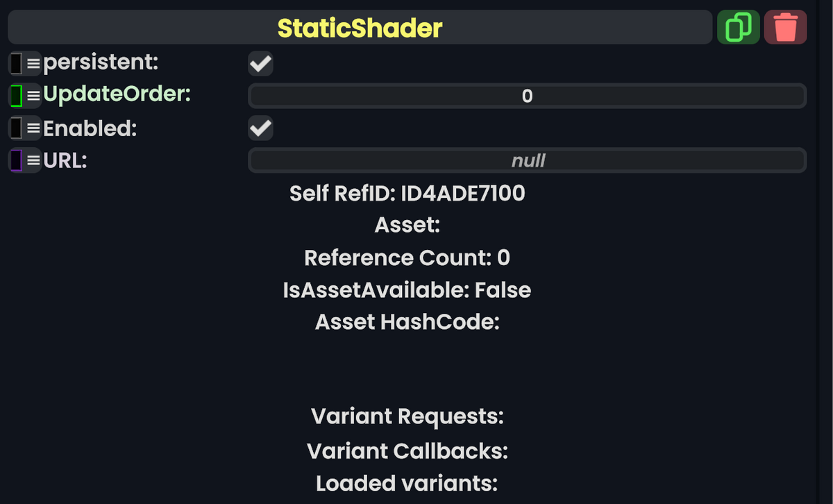This screenshot has height=504, width=833.
Task: Click the drive indicator badge beside persistent
Action: [15, 62]
